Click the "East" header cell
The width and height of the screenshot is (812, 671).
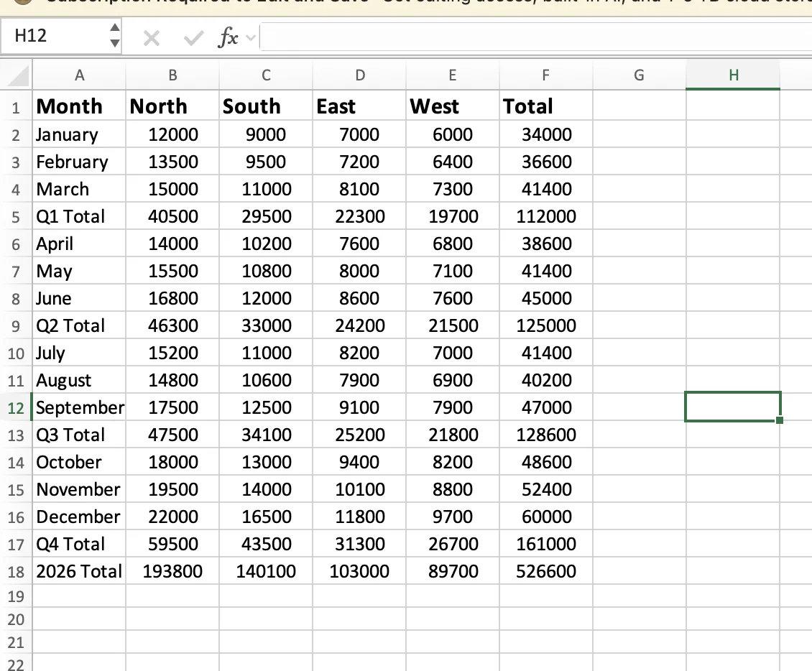tap(360, 106)
